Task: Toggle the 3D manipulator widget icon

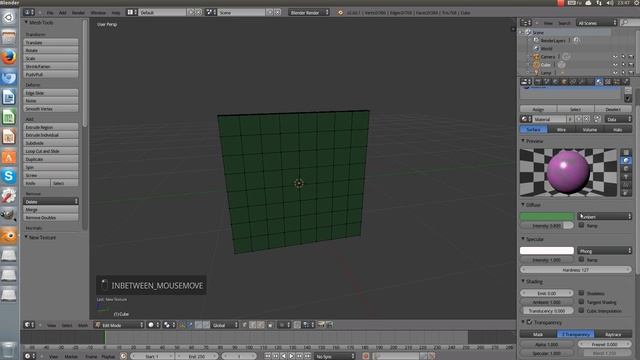Action: [182, 325]
